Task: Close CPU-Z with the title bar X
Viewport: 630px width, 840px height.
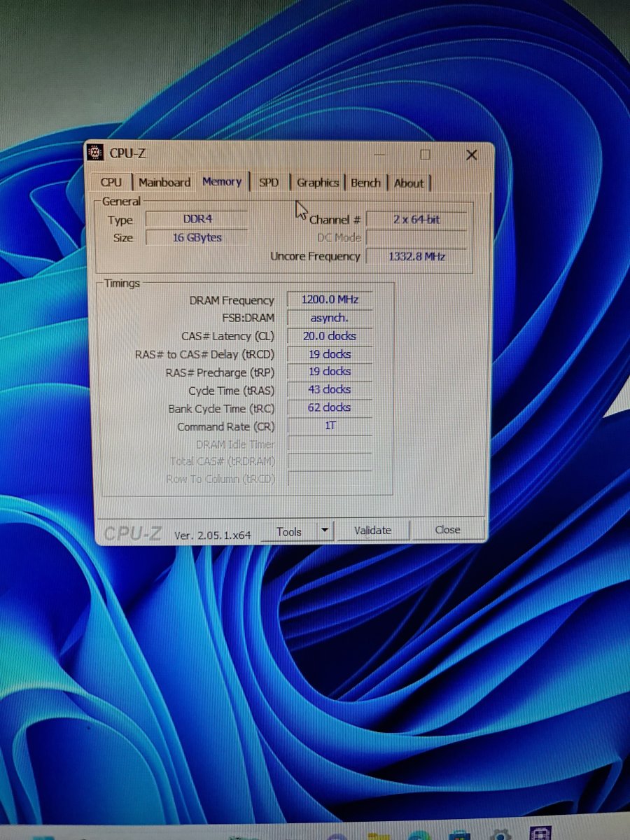Action: [472, 155]
